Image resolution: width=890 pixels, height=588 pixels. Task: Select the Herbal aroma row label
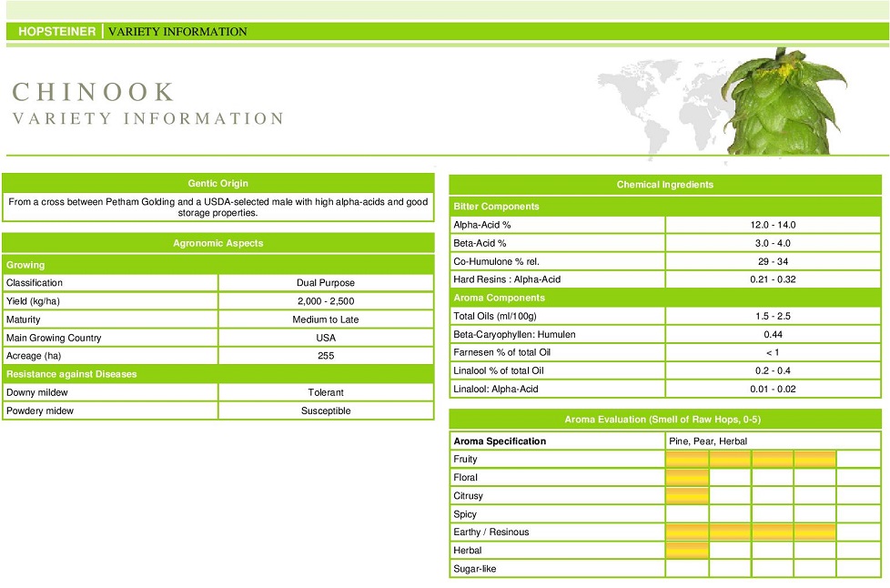(x=467, y=550)
